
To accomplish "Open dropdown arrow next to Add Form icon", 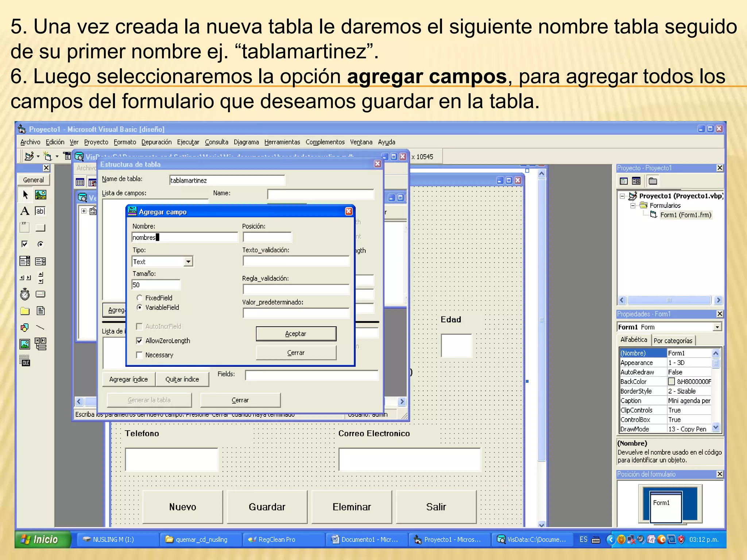I will 57,157.
